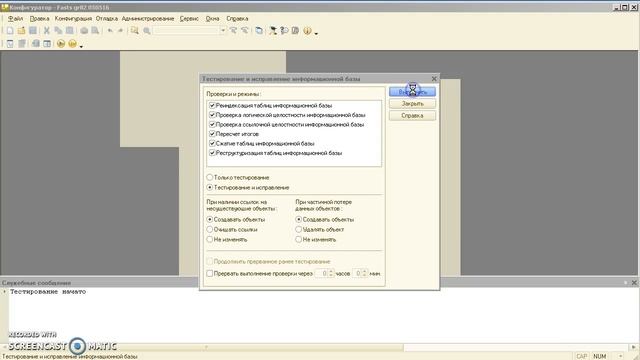Click the Cut scissors icon
640x360 pixels.
click(x=47, y=31)
